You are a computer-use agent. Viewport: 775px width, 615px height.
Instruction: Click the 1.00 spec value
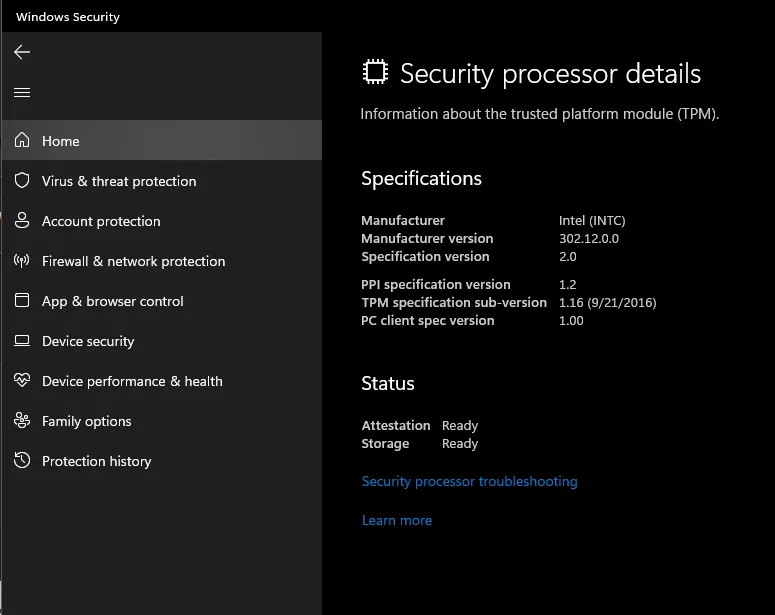tap(571, 321)
